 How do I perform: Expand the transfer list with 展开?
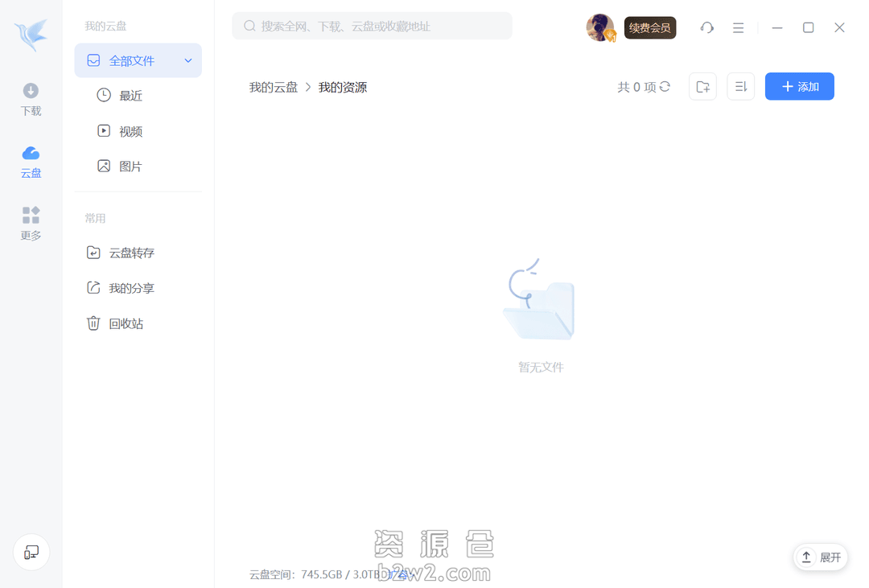pos(820,557)
